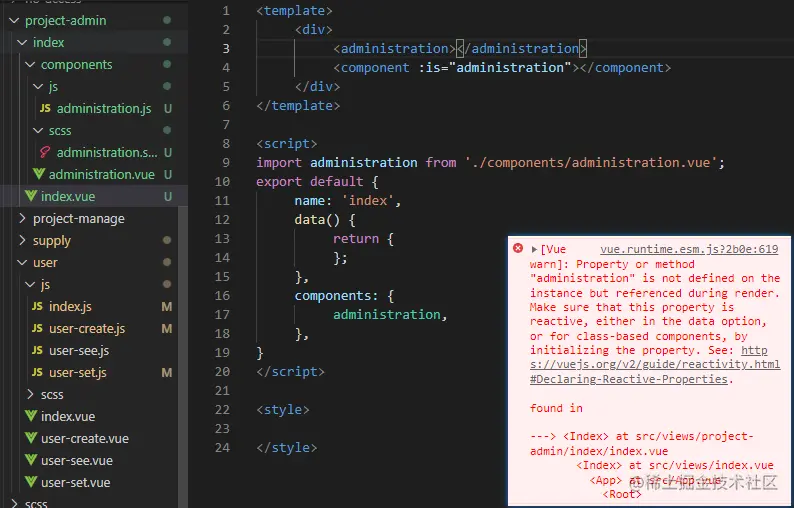Open administration.js file
This screenshot has width=794, height=508.
104,108
